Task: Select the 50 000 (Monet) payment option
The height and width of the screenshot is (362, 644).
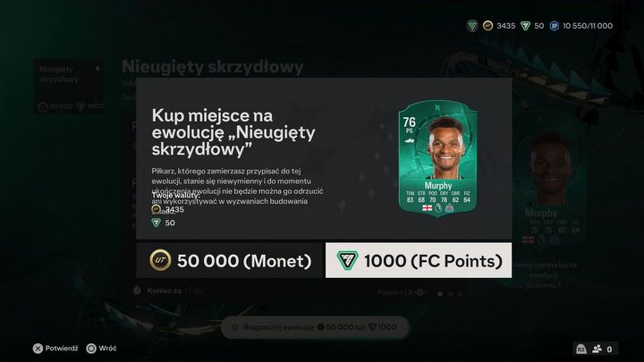Action: click(x=230, y=260)
